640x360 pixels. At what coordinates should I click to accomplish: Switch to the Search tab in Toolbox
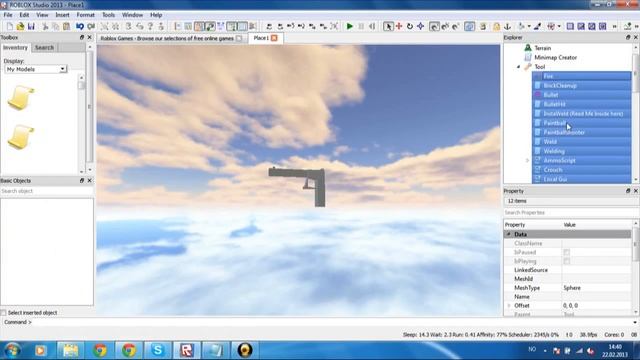(44, 48)
